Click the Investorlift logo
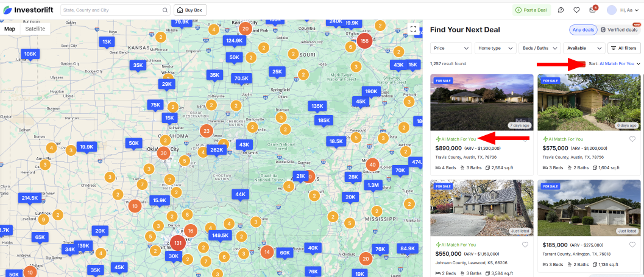The image size is (644, 277). click(x=29, y=10)
